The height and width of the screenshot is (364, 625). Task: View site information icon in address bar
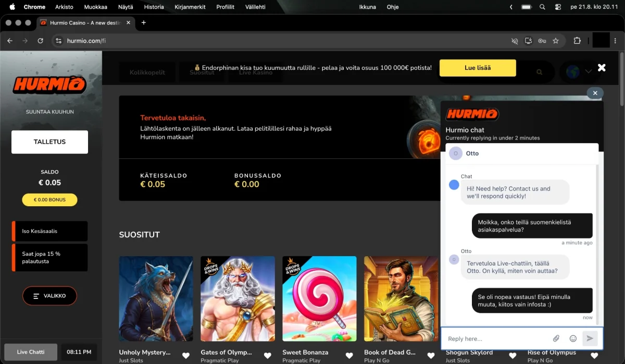pyautogui.click(x=59, y=41)
